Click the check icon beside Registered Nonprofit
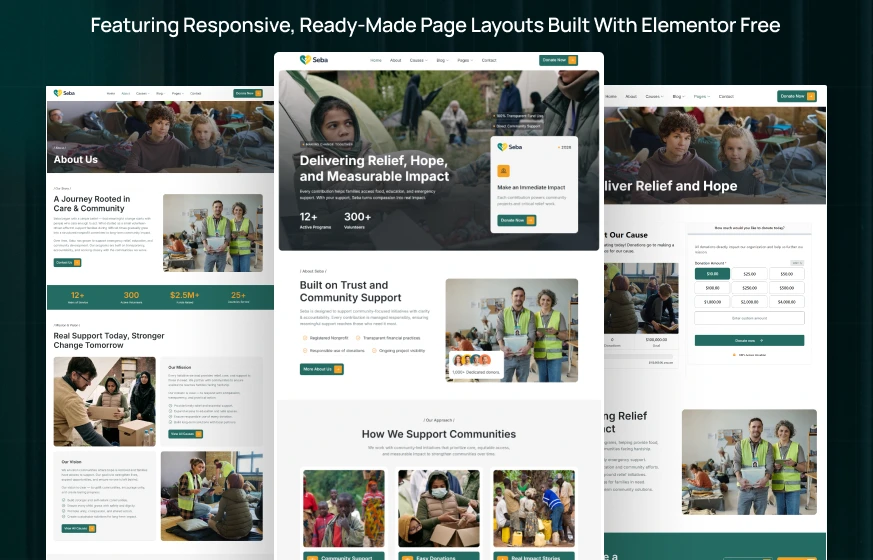 pos(305,338)
